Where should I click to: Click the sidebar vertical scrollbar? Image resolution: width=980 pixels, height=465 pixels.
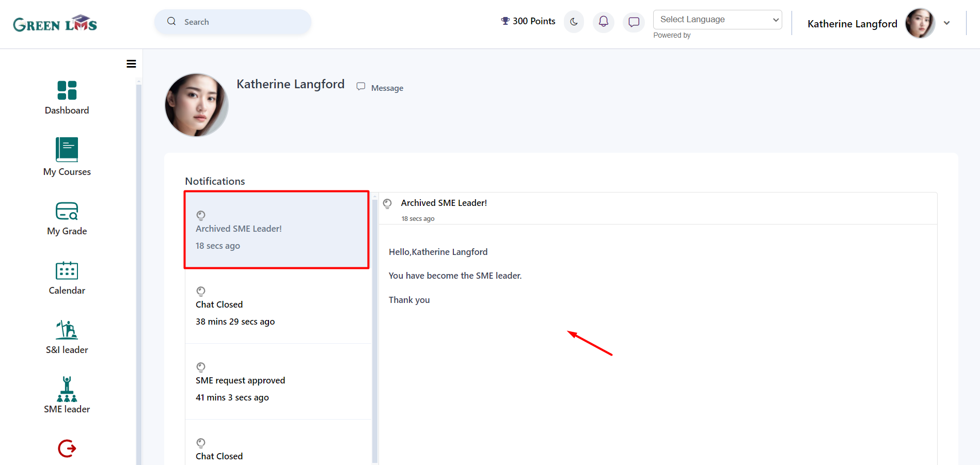(x=138, y=274)
